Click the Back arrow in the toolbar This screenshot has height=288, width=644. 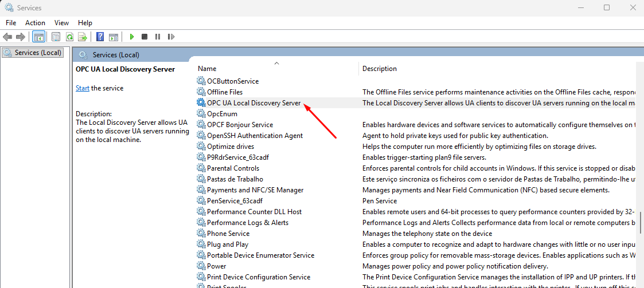(8, 37)
